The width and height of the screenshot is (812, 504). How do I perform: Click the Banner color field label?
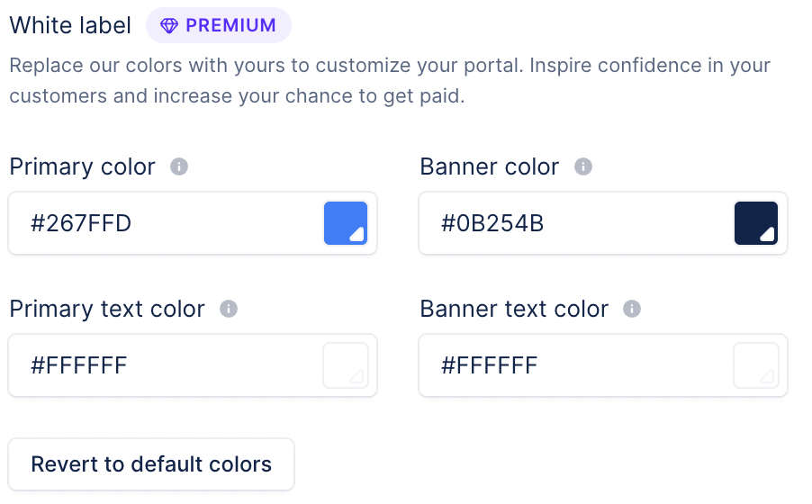(x=490, y=167)
